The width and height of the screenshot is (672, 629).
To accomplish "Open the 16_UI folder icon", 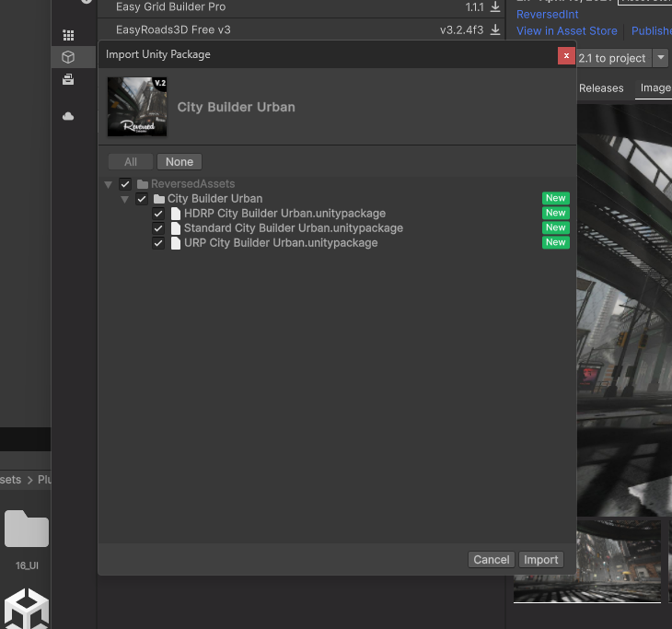I will click(27, 530).
